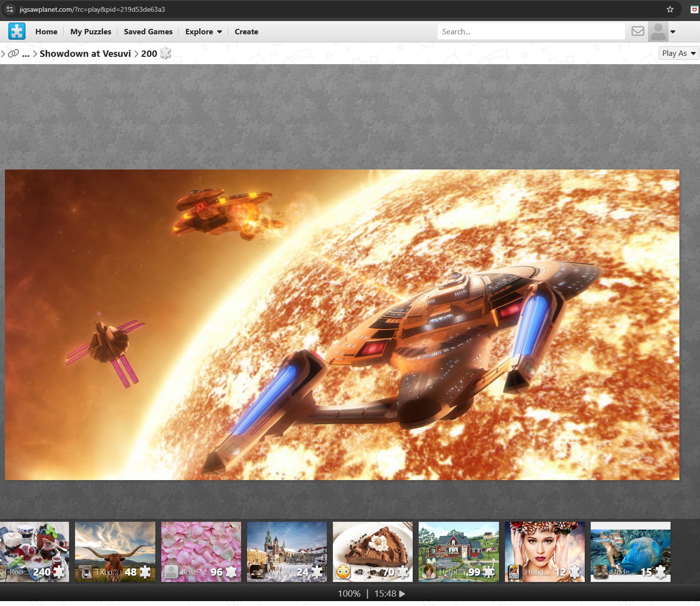Click the 100% progress indicator
This screenshot has height=606, width=700.
[x=349, y=594]
